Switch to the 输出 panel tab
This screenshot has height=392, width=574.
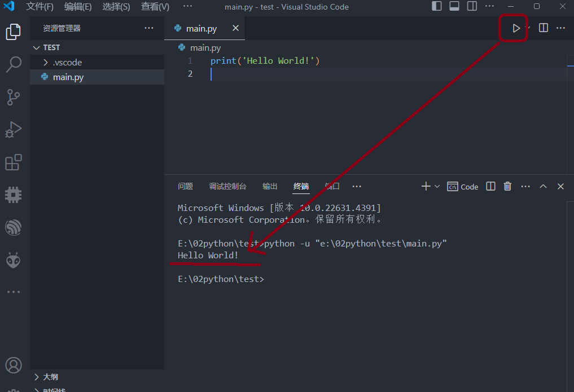coord(270,187)
